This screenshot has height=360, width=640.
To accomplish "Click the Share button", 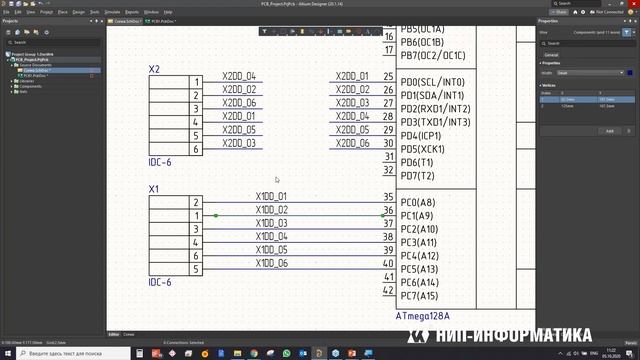I will coord(559,12).
